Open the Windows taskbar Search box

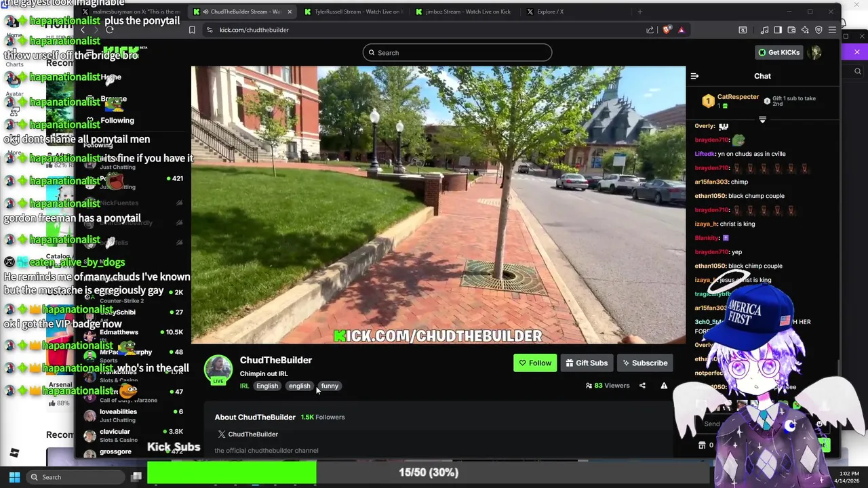pos(77,477)
